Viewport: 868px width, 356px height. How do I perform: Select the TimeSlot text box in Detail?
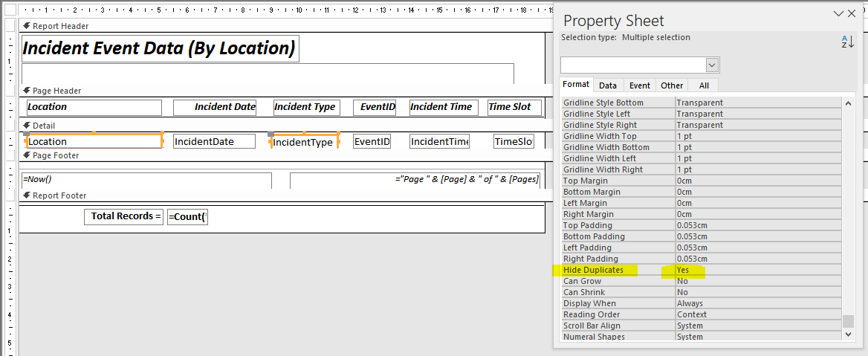(x=514, y=142)
